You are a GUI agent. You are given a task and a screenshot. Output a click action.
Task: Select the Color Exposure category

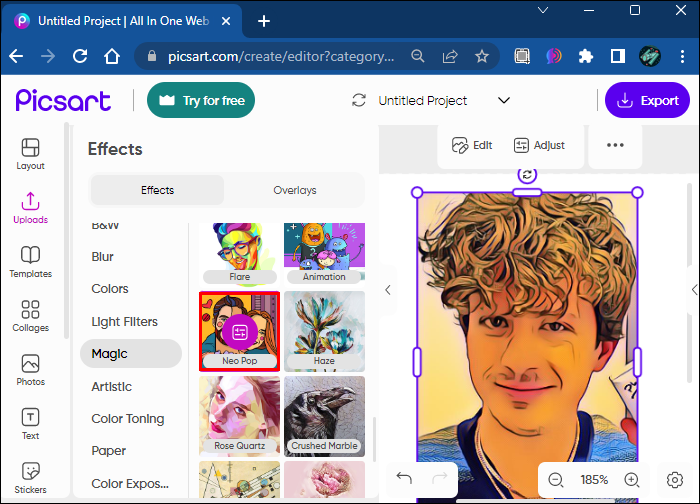pyautogui.click(x=130, y=483)
